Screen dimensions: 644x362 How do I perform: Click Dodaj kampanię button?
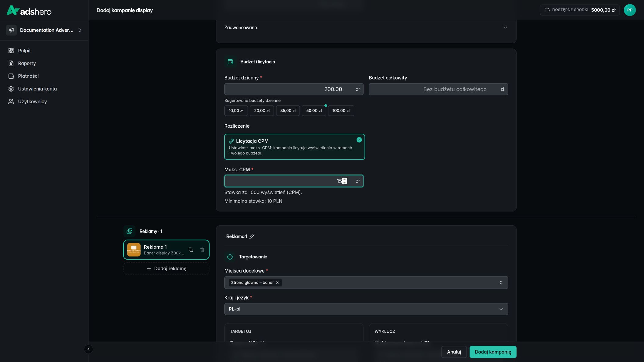[493, 352]
